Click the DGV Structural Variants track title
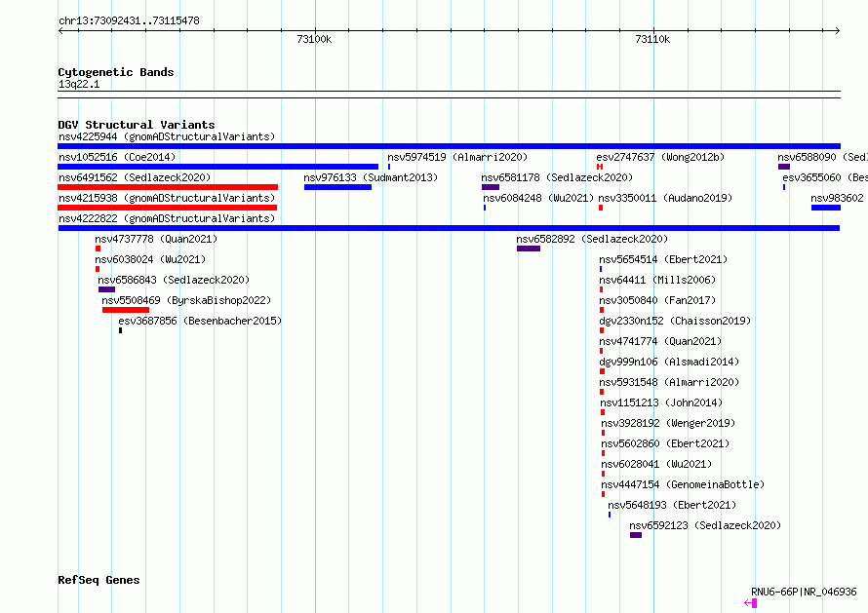The width and height of the screenshot is (868, 613). [x=137, y=125]
